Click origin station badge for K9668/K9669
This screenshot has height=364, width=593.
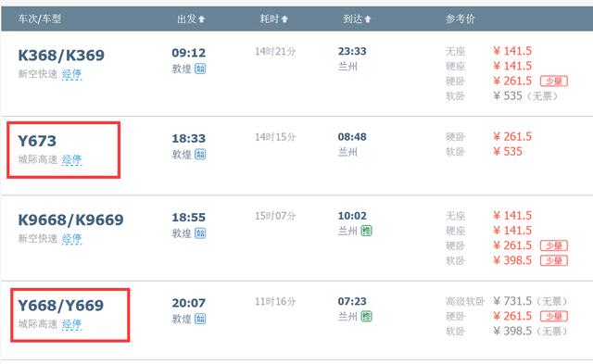point(200,233)
